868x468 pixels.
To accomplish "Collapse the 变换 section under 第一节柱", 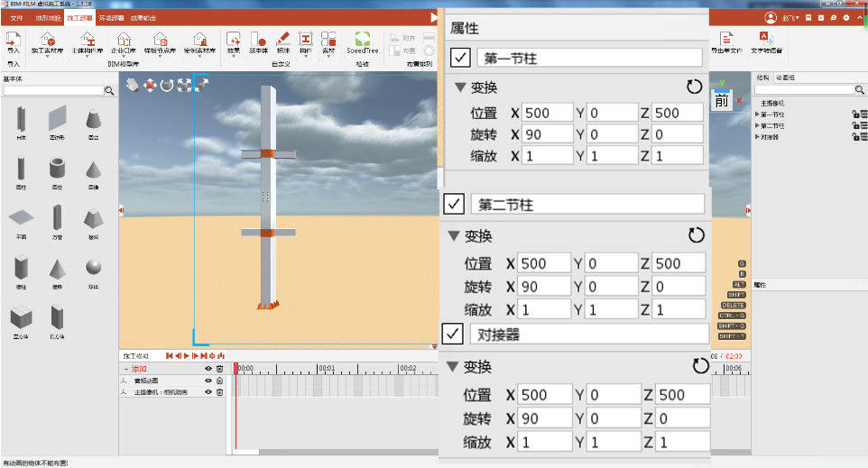I will (x=460, y=87).
